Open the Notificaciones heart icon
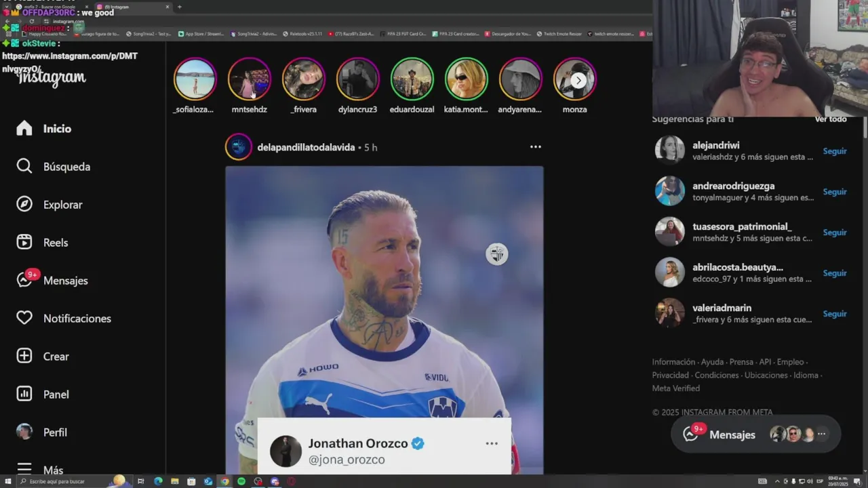The width and height of the screenshot is (868, 488). 24,318
